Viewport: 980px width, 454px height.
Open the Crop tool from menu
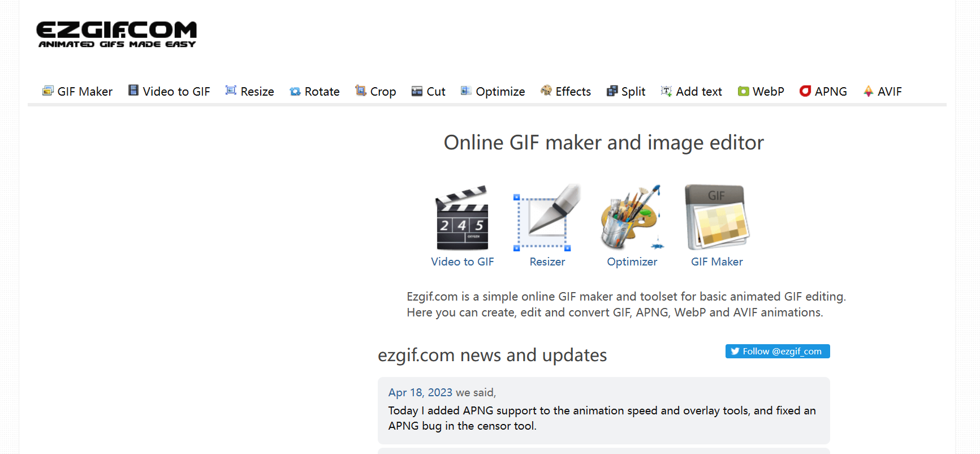point(375,92)
